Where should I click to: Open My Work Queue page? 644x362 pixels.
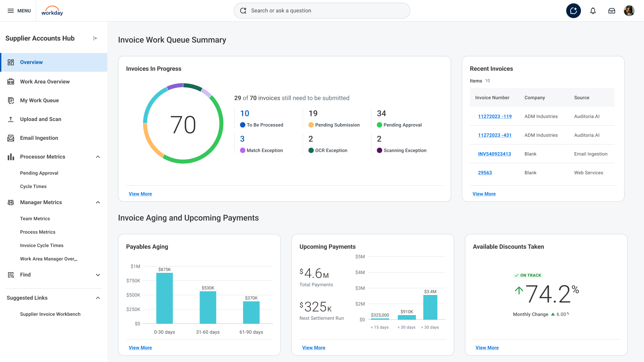(x=39, y=101)
